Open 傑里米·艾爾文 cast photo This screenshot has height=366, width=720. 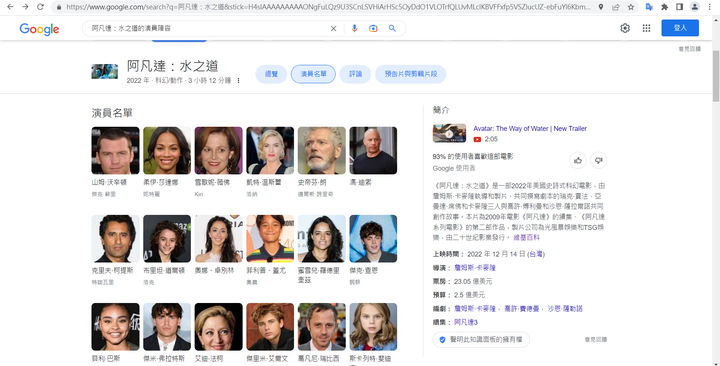pyautogui.click(x=270, y=327)
